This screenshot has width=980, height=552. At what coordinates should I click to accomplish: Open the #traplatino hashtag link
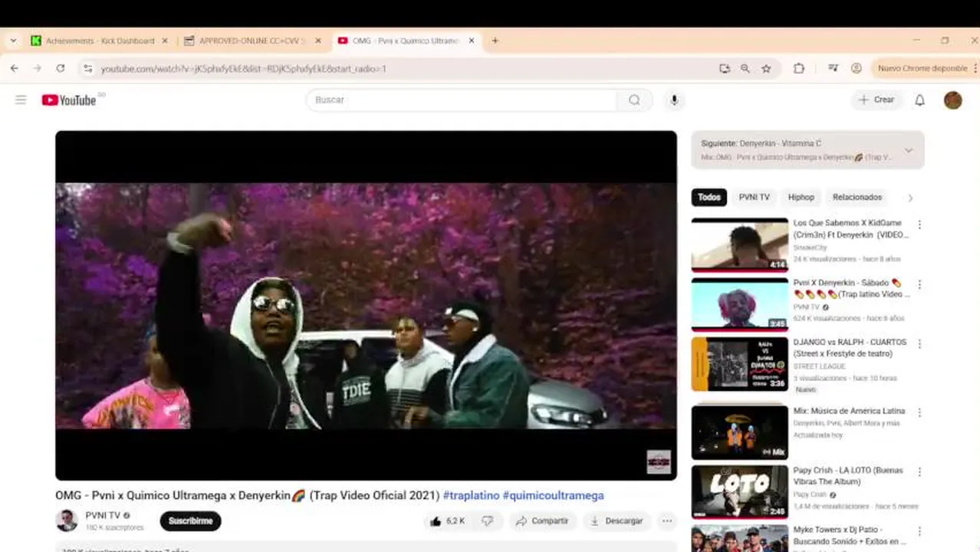click(471, 495)
